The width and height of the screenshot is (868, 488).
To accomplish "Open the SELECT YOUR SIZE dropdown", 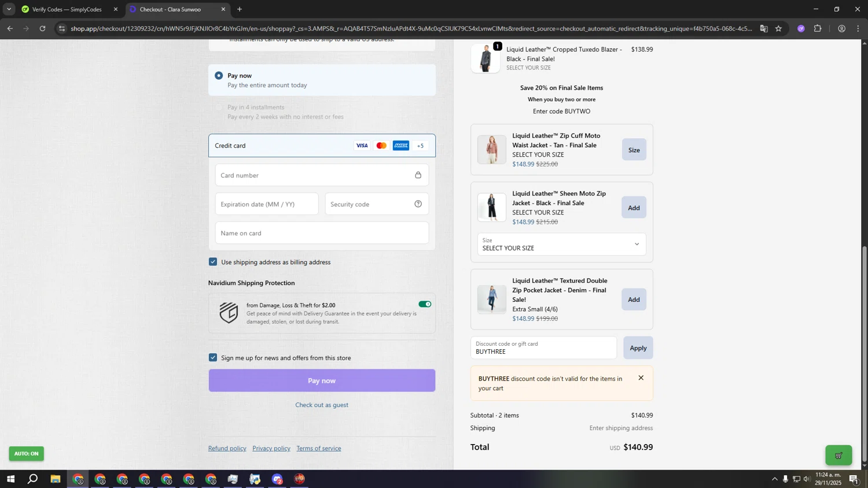I will pos(561,244).
